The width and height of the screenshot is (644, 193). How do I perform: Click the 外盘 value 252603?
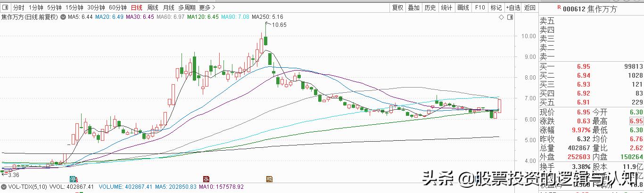[579, 157]
